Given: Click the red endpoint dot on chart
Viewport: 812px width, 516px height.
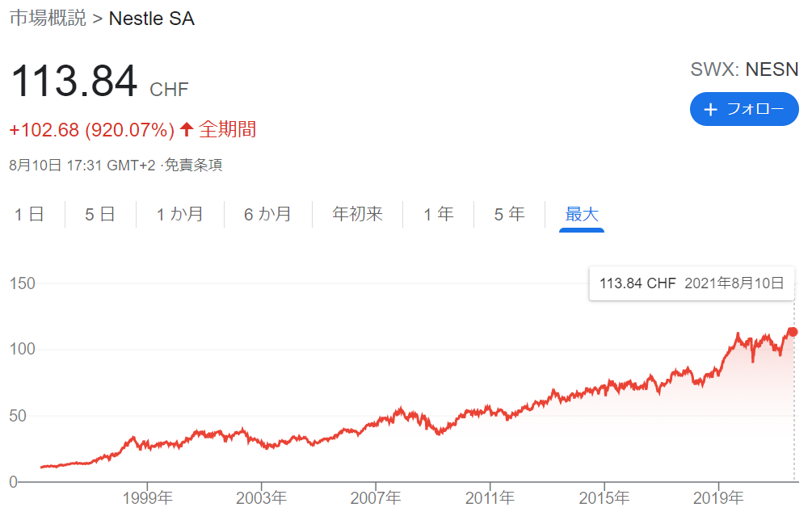Looking at the screenshot, I should click(x=793, y=332).
